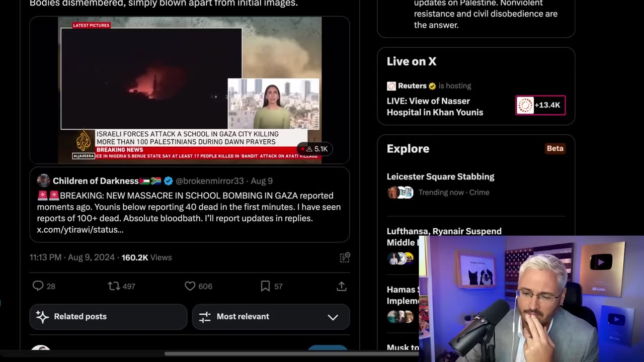
Task: Click the 160.2K Views count
Action: pos(146,257)
